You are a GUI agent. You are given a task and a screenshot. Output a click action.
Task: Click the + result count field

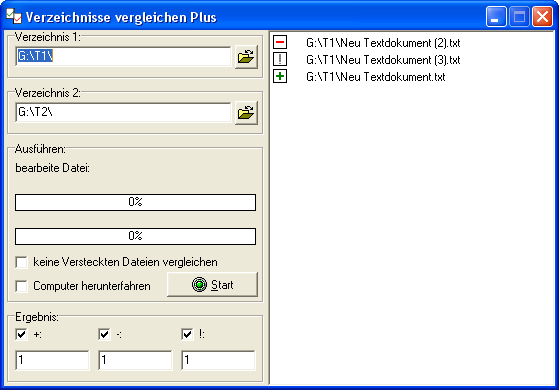pyautogui.click(x=52, y=360)
